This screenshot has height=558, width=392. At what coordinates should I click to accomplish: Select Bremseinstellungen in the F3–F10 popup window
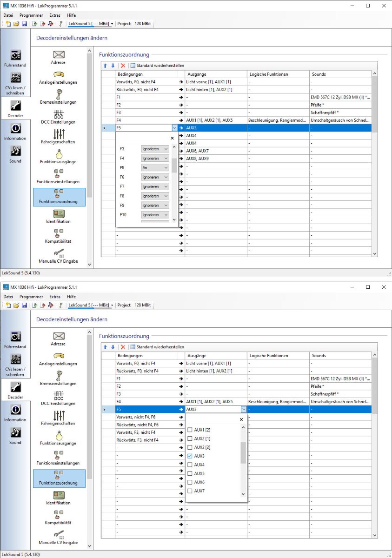pyautogui.click(x=59, y=98)
